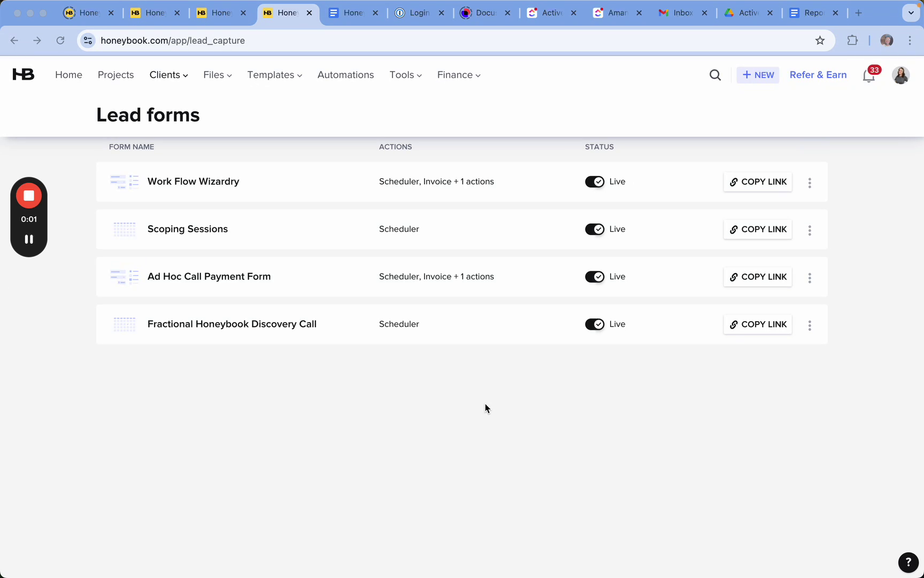The height and width of the screenshot is (578, 924).
Task: Stop the screen recording
Action: click(29, 196)
